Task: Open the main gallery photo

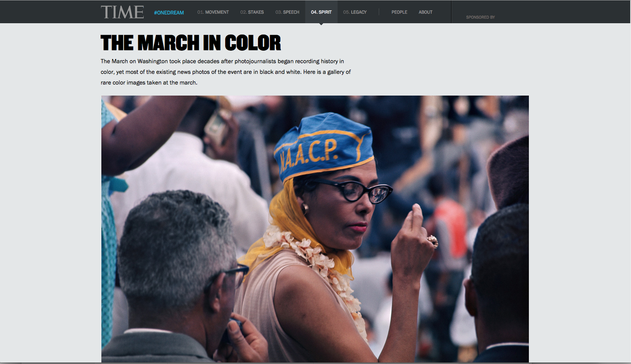Action: pyautogui.click(x=315, y=229)
